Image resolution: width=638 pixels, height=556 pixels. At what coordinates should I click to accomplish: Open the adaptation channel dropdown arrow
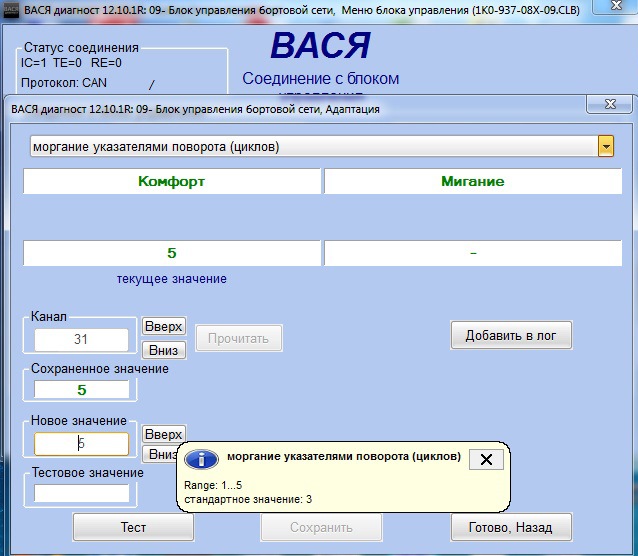tap(605, 147)
